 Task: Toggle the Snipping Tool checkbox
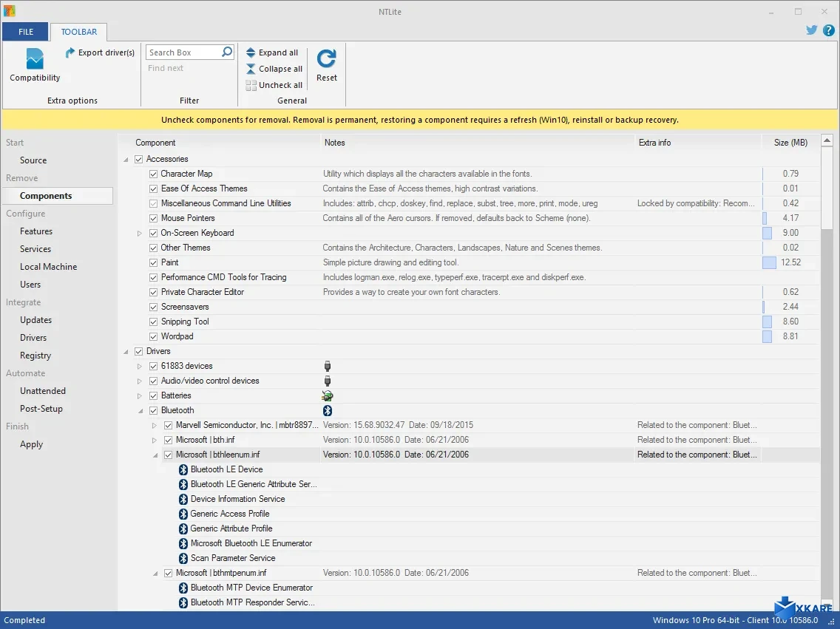[x=153, y=322]
